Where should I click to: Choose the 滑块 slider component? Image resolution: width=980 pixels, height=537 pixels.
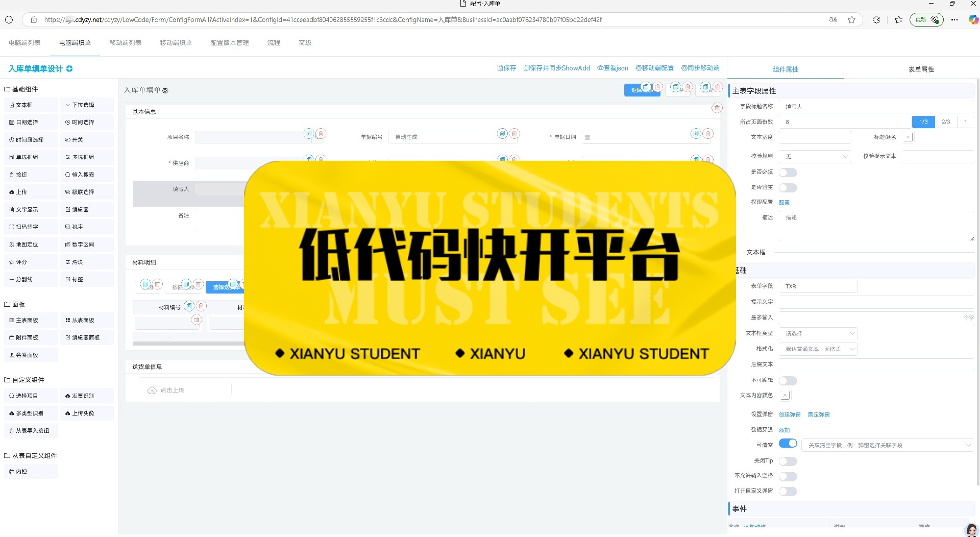[x=87, y=262]
